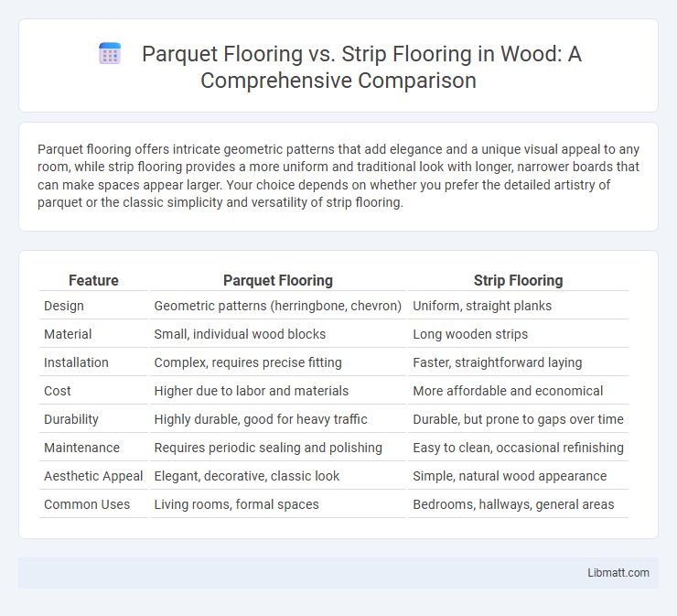This screenshot has width=677, height=616.
Task: Click 'Geometric patterns (herringbone, chevron)' cell
Action: point(277,306)
